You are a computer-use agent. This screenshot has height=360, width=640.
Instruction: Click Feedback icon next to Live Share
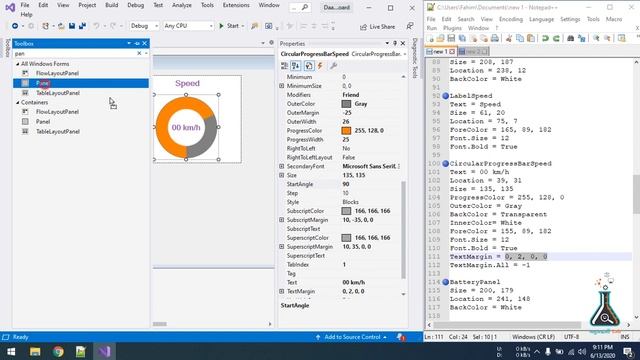410,26
